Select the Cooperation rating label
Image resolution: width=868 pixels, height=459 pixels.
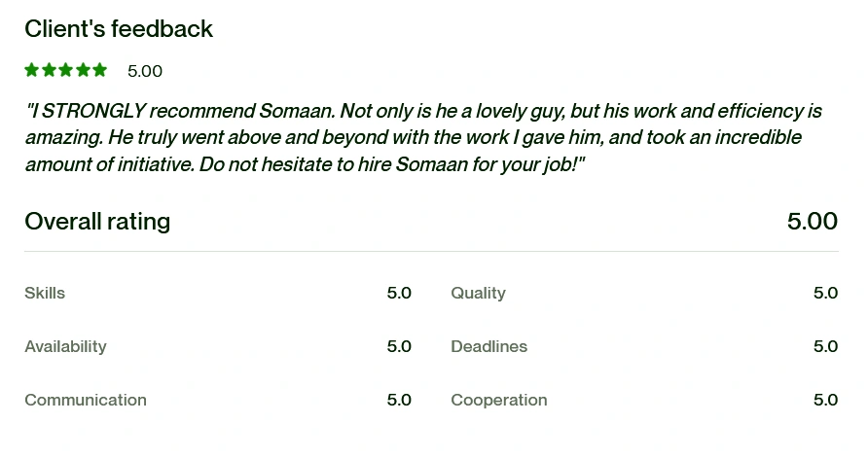pyautogui.click(x=498, y=400)
